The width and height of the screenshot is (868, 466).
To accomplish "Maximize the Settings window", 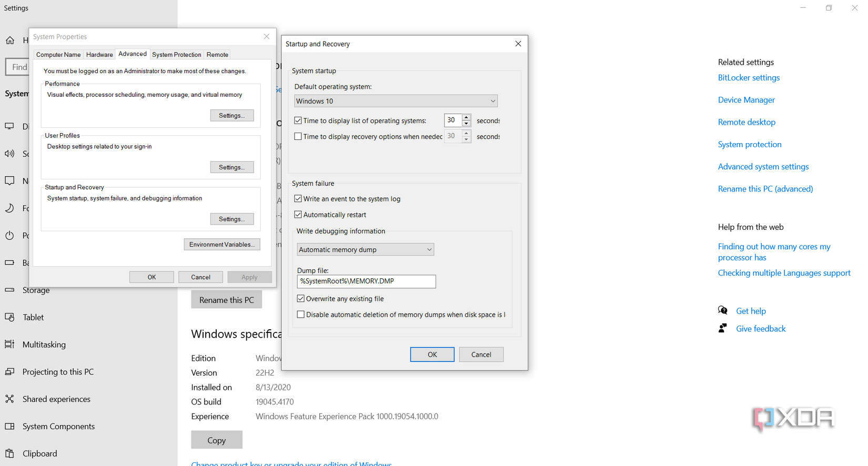I will pyautogui.click(x=829, y=8).
